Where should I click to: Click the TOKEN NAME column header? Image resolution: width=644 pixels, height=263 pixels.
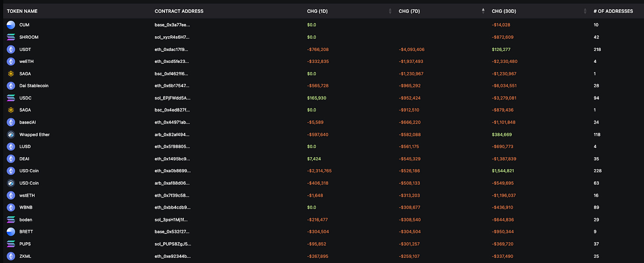tap(22, 11)
